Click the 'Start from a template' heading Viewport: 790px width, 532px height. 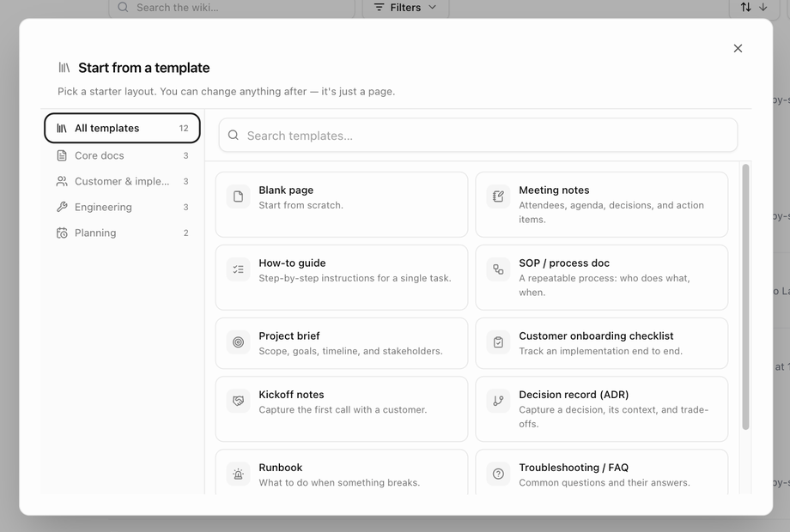point(144,68)
